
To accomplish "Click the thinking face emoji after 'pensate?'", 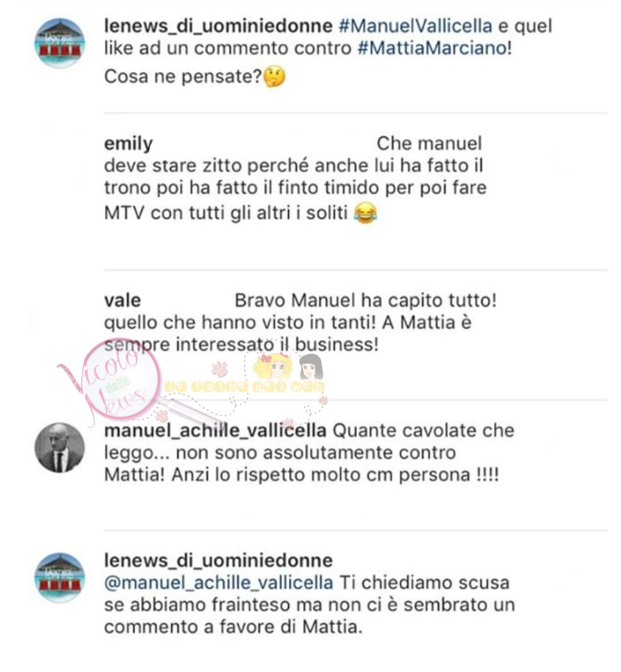I will pos(274,78).
